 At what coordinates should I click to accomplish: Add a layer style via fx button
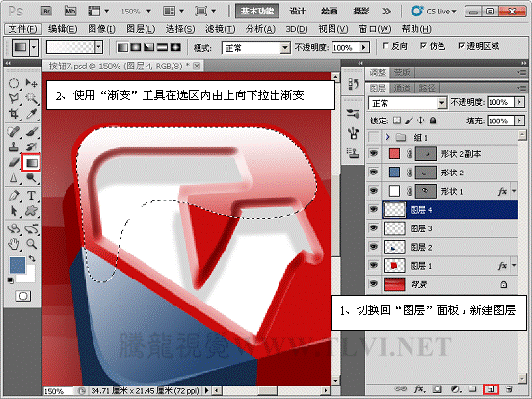coord(419,388)
